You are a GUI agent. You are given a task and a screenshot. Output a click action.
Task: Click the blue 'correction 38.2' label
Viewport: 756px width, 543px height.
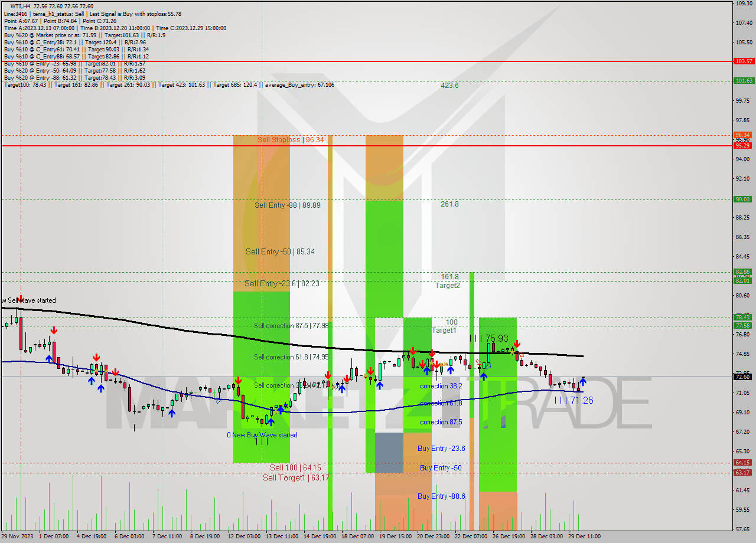pyautogui.click(x=441, y=386)
